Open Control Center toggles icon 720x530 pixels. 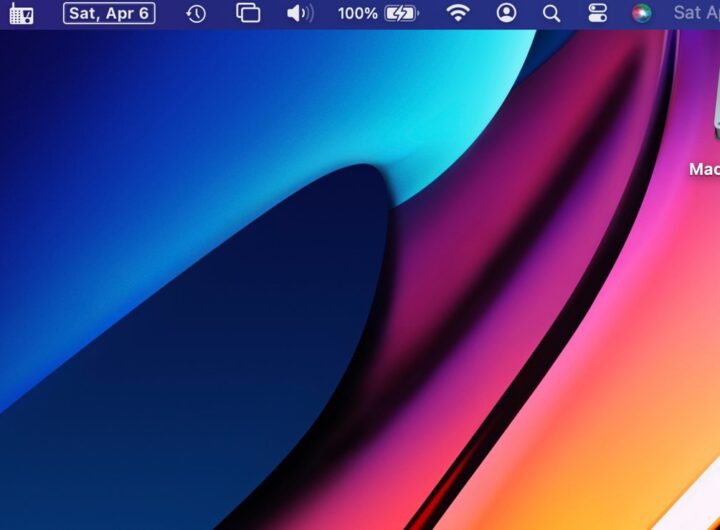(x=598, y=14)
